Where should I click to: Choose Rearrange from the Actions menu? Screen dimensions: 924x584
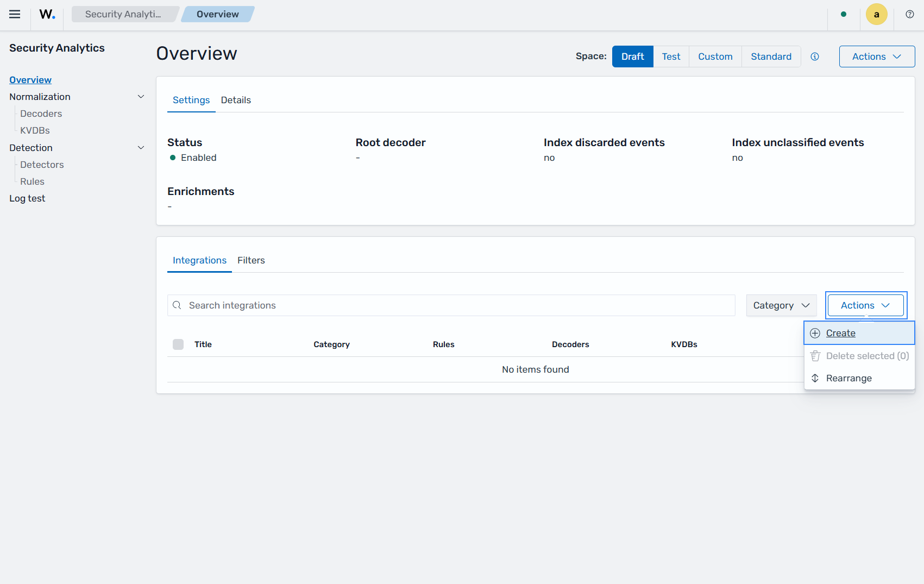[859, 378]
